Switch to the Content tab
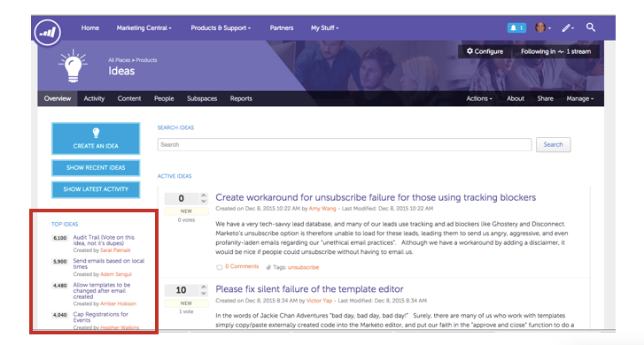Image resolution: width=644 pixels, height=345 pixels. pos(129,98)
